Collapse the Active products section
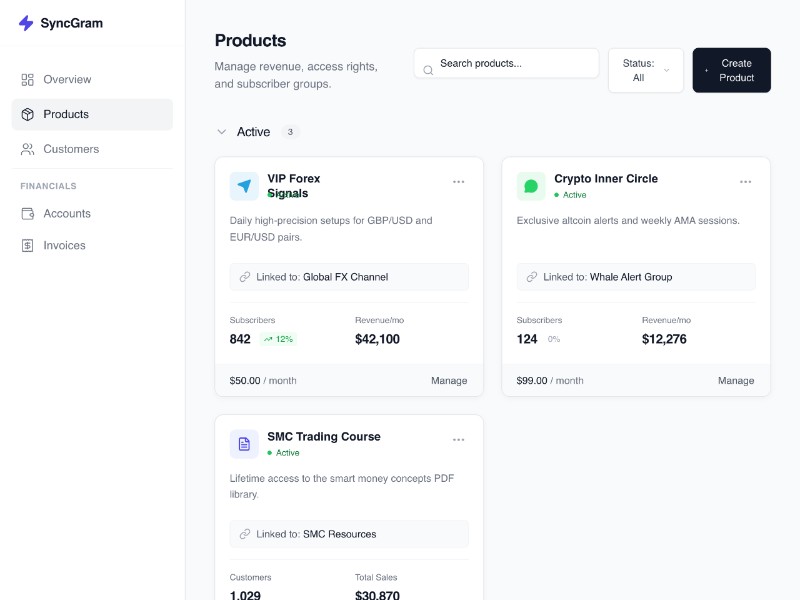 [x=222, y=132]
